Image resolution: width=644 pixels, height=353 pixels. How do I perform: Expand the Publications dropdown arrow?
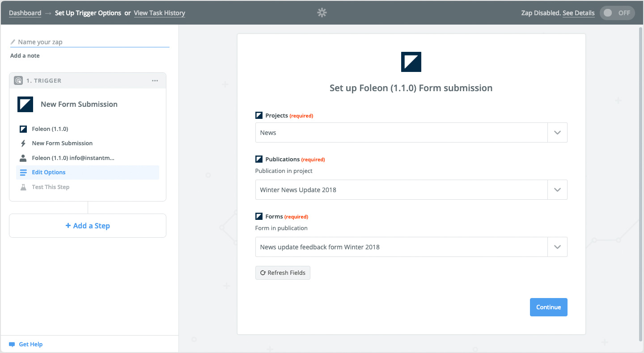click(557, 190)
